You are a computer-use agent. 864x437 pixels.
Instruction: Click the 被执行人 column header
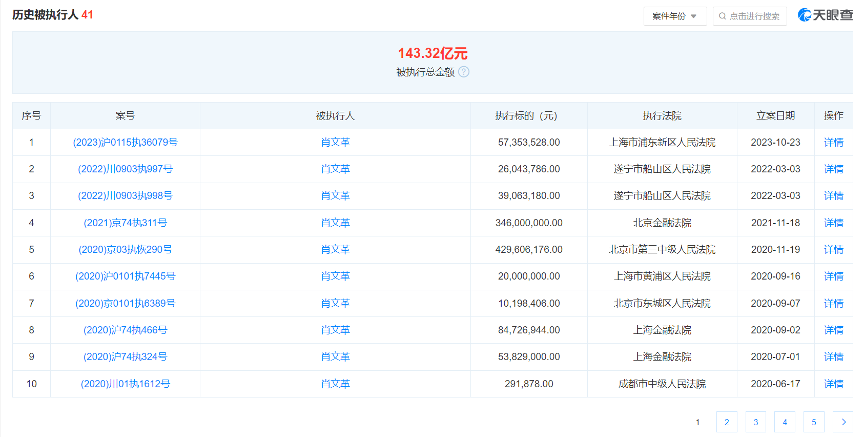tap(335, 116)
